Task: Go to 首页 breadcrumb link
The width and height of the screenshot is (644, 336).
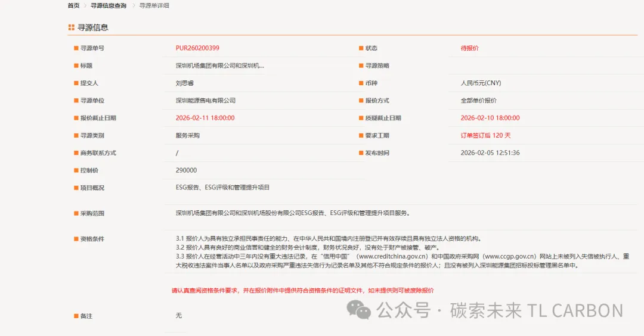Action: 73,6
